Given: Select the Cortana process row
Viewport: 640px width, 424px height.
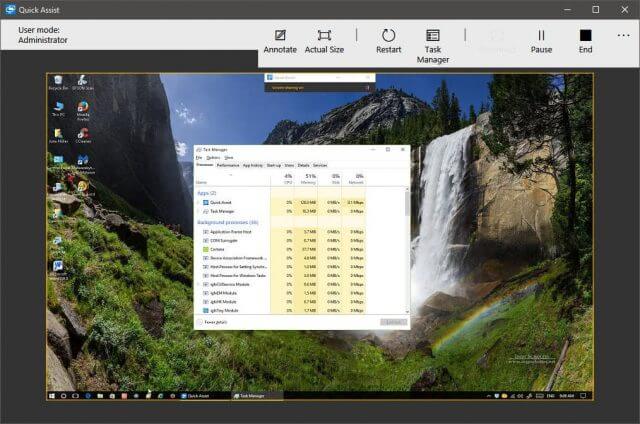Looking at the screenshot, I should point(280,249).
